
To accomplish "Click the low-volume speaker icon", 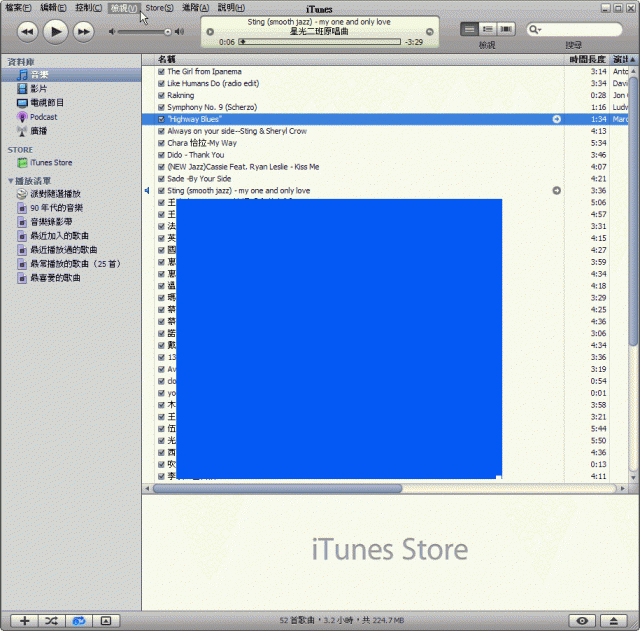I will point(111,32).
